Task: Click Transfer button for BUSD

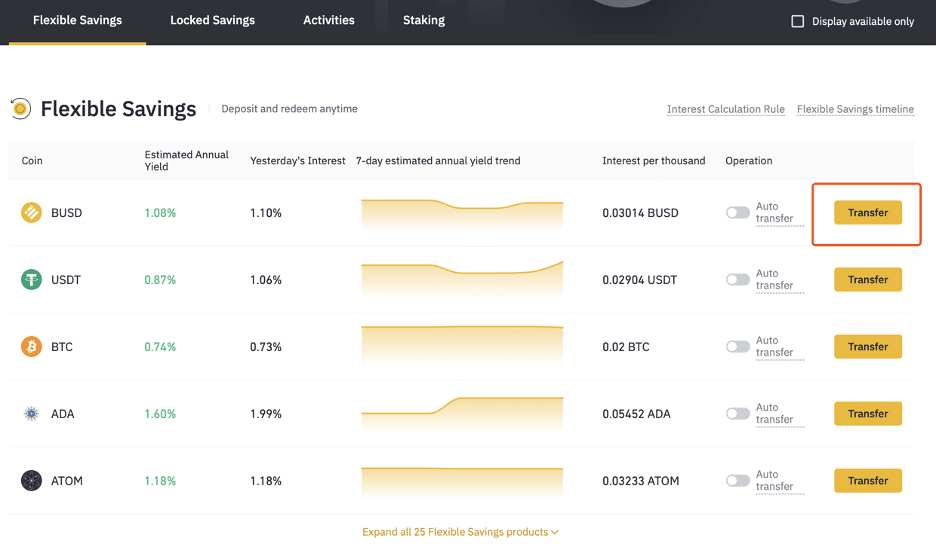Action: click(x=868, y=213)
